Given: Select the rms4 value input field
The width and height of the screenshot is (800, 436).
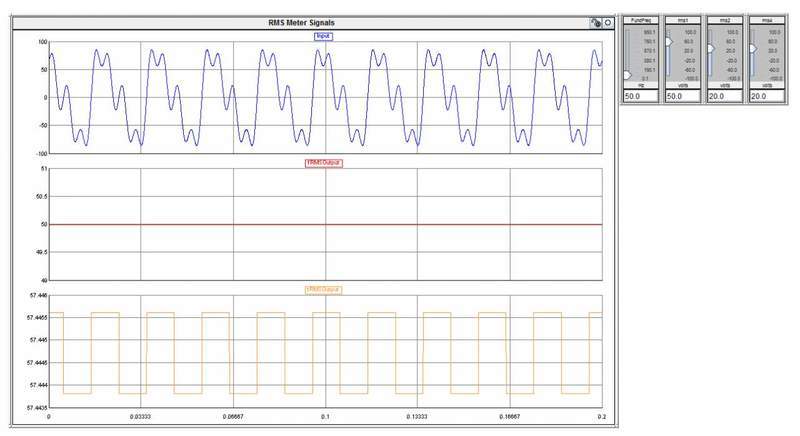Looking at the screenshot, I should point(766,96).
